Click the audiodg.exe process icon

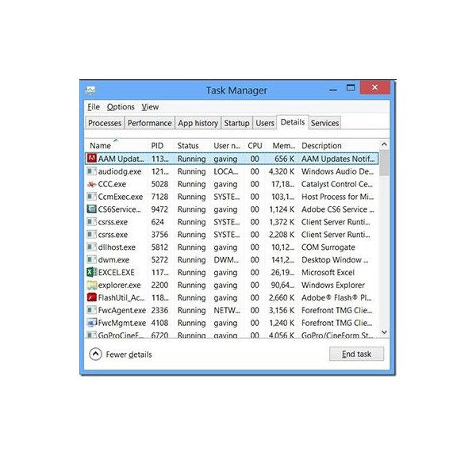tap(92, 171)
